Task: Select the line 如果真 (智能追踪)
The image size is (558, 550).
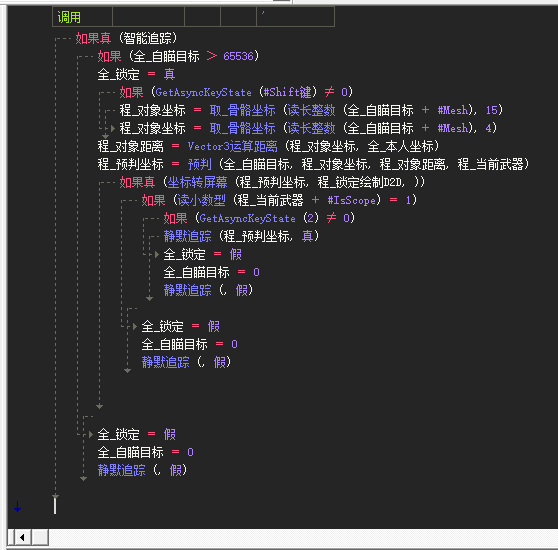Action: [126, 38]
